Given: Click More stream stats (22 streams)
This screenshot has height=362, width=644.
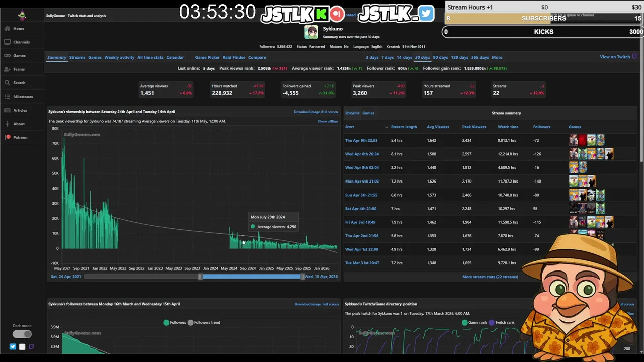Looking at the screenshot, I should tap(490, 277).
